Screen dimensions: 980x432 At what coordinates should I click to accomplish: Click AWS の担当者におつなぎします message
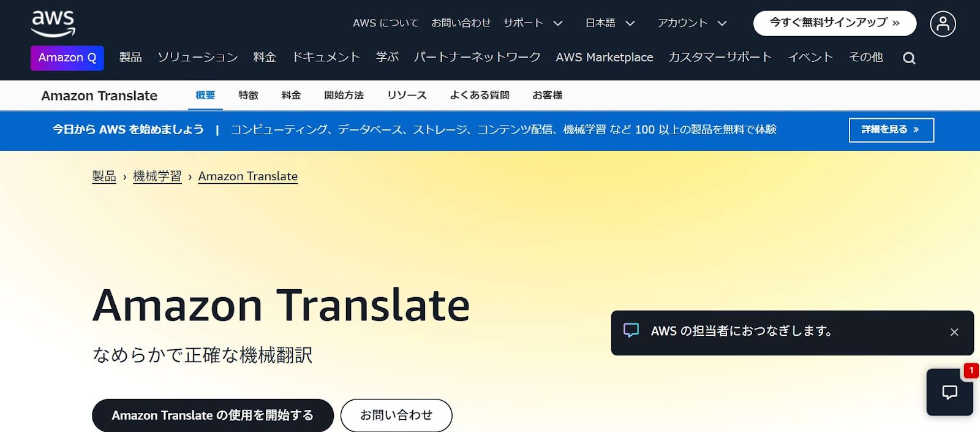point(741,331)
